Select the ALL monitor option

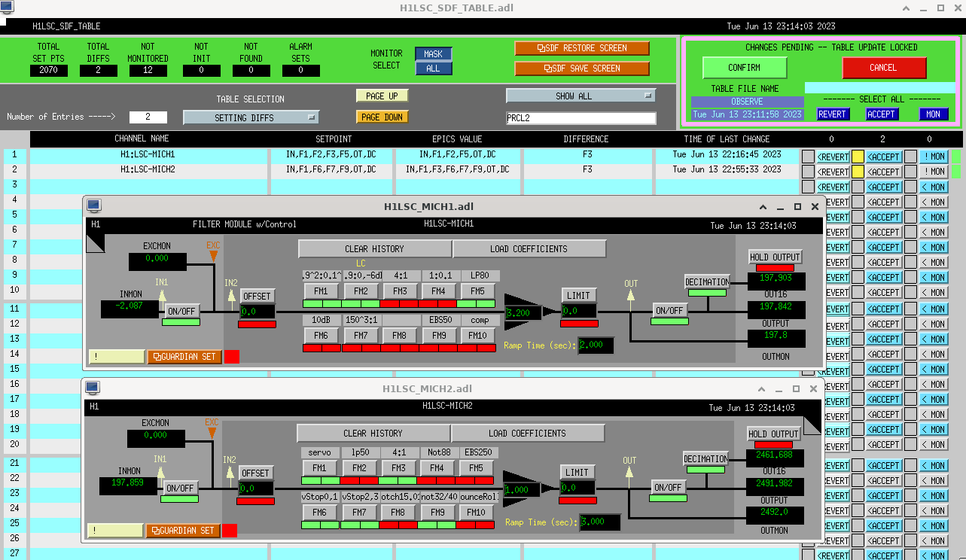pyautogui.click(x=433, y=68)
